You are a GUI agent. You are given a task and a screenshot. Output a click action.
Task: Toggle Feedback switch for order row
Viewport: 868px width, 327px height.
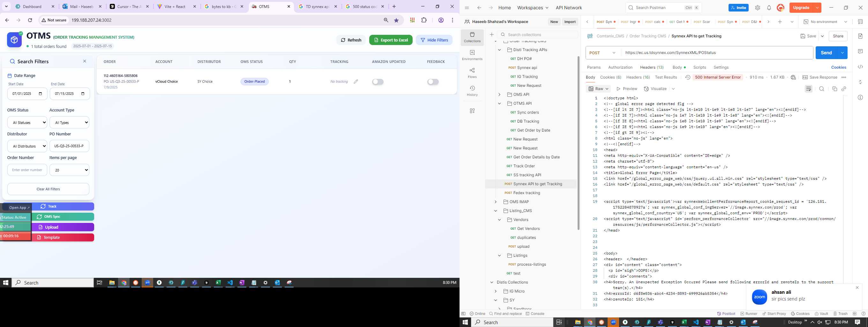pos(433,81)
